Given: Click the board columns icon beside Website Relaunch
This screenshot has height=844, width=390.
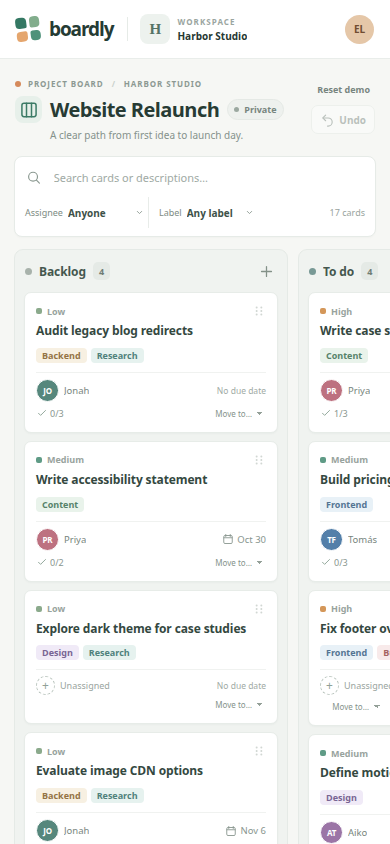Looking at the screenshot, I should [29, 110].
